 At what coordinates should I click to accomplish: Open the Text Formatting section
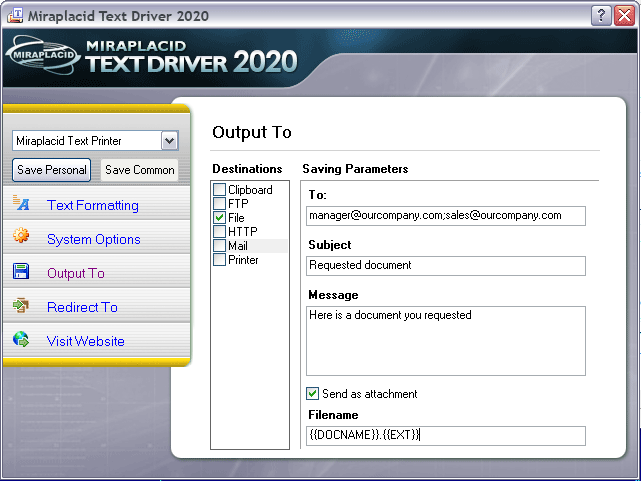click(x=93, y=205)
